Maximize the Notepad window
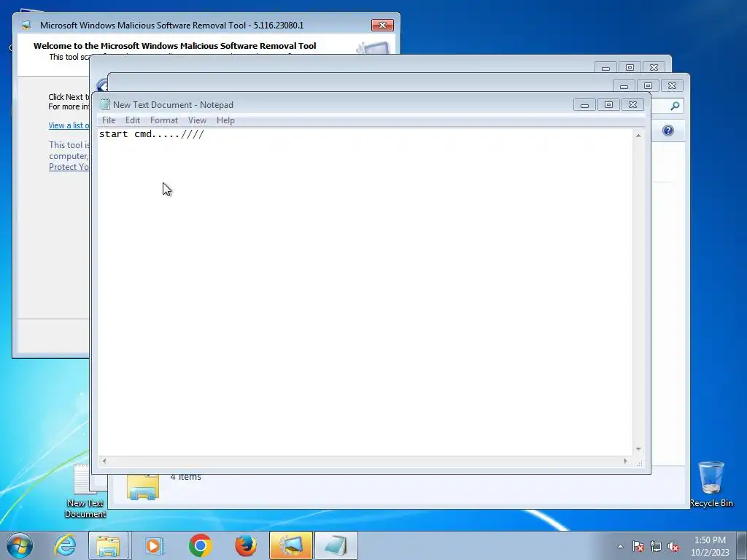 pos(608,105)
